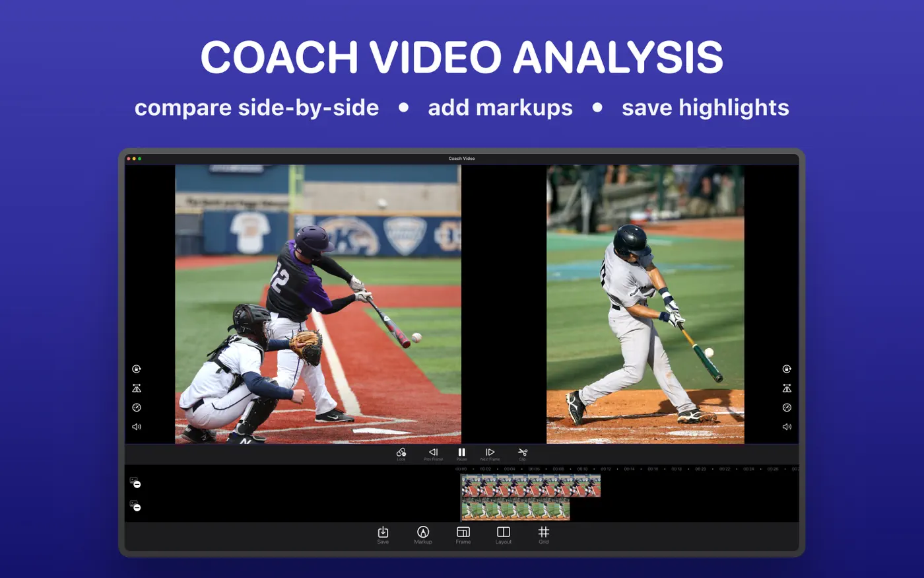Click the Save icon in bottom toolbar
This screenshot has width=924, height=578.
click(x=383, y=534)
